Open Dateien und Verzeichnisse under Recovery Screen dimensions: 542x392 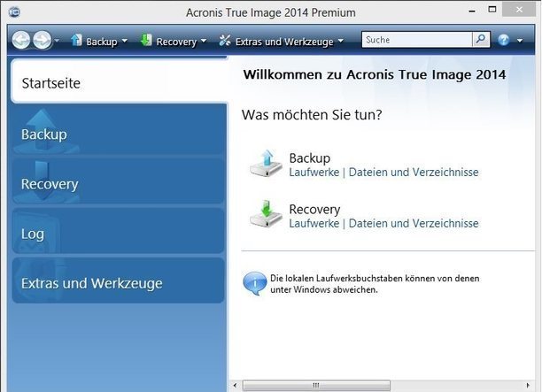pos(414,224)
